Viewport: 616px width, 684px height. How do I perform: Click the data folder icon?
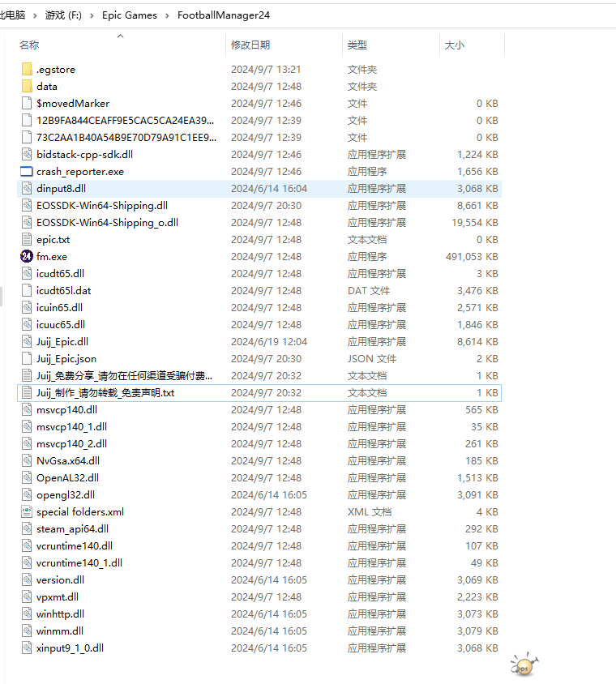click(27, 86)
